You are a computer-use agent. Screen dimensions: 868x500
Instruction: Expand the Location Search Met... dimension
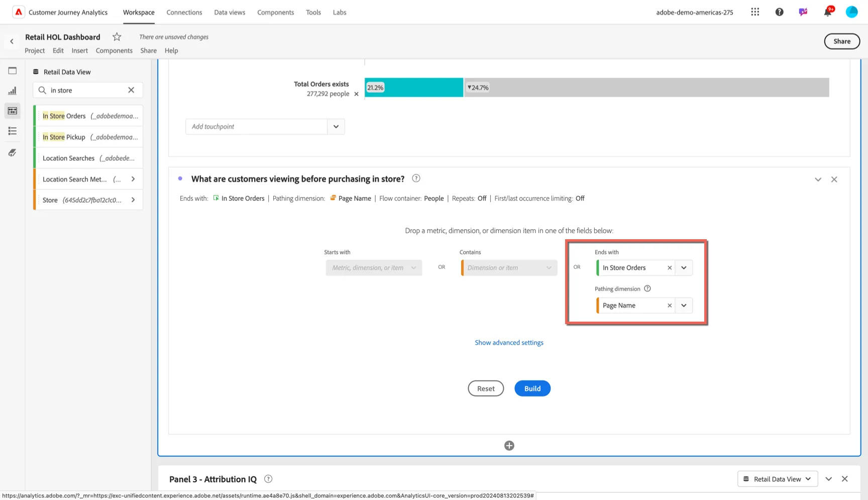tap(133, 179)
